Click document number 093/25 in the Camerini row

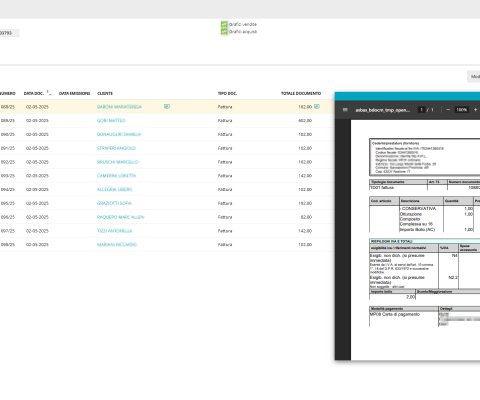point(8,176)
